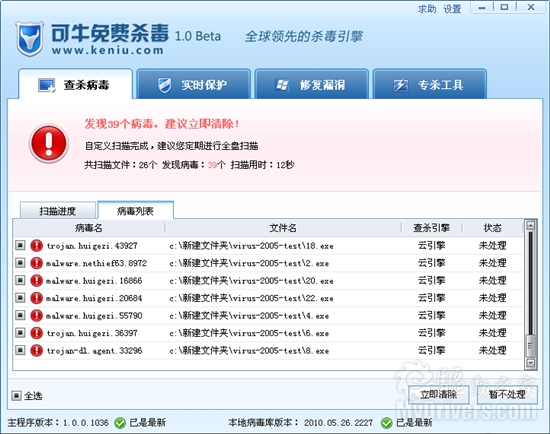This screenshot has height=434, width=550.
Task: Click the 病毒名 column header
Action: tap(89, 228)
